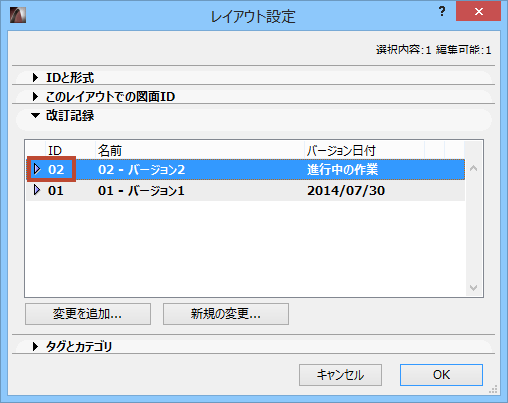Click the ArchiCAD icon in title bar

(18, 15)
